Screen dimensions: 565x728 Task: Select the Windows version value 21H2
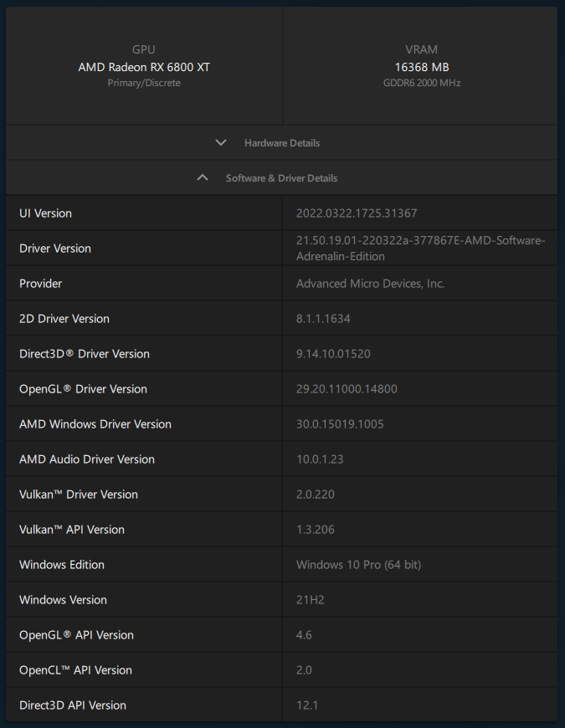311,600
